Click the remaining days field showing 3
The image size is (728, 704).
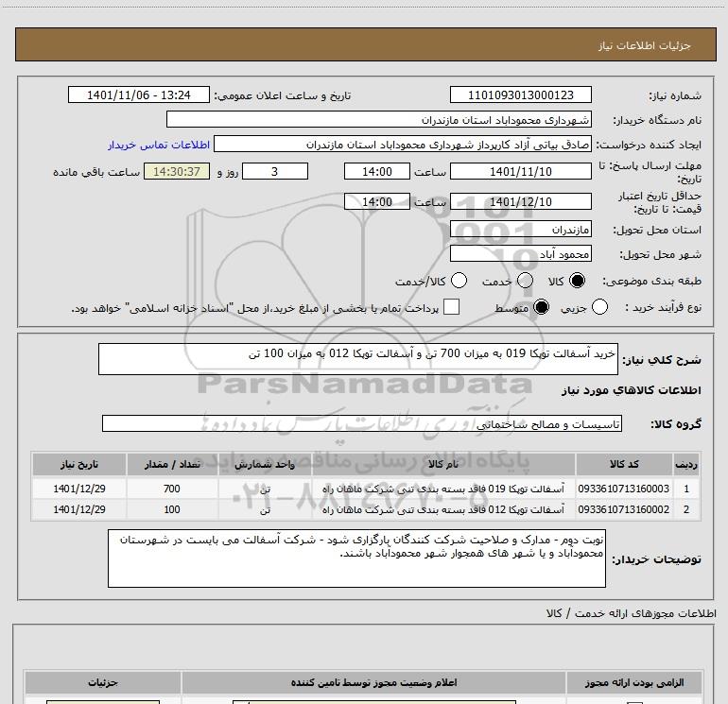tap(275, 172)
